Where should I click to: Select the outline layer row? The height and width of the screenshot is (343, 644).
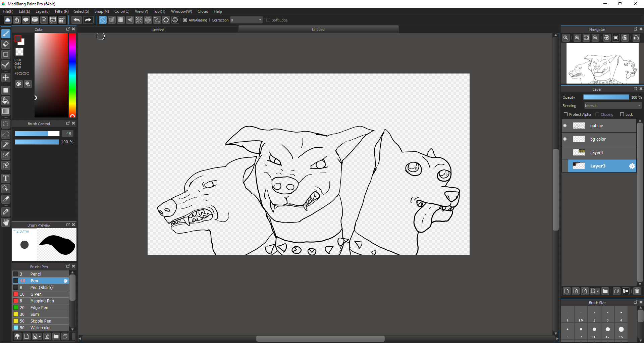coord(599,126)
